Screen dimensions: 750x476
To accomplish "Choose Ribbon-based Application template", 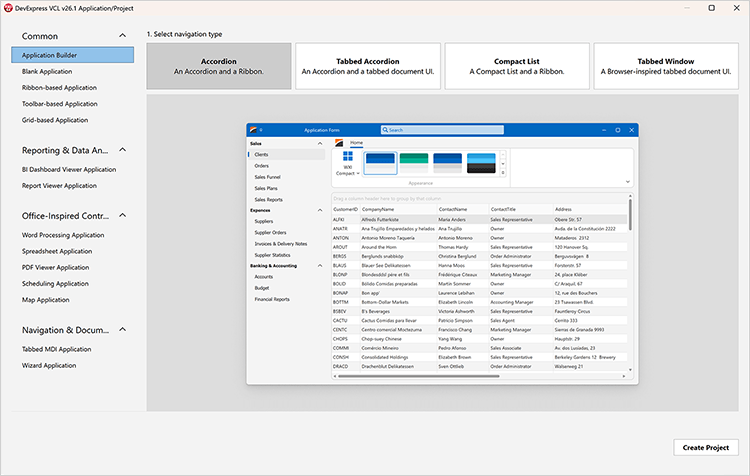I will (59, 88).
